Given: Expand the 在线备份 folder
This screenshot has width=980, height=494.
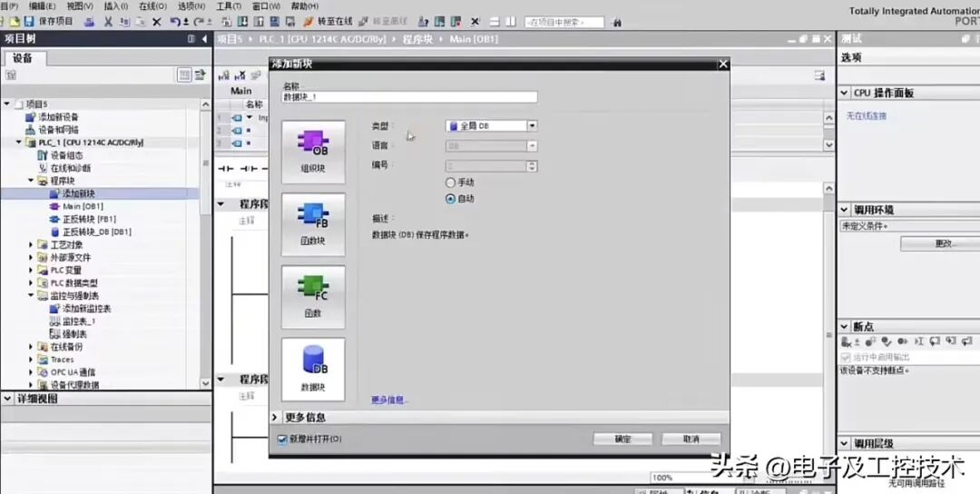Looking at the screenshot, I should 31,346.
